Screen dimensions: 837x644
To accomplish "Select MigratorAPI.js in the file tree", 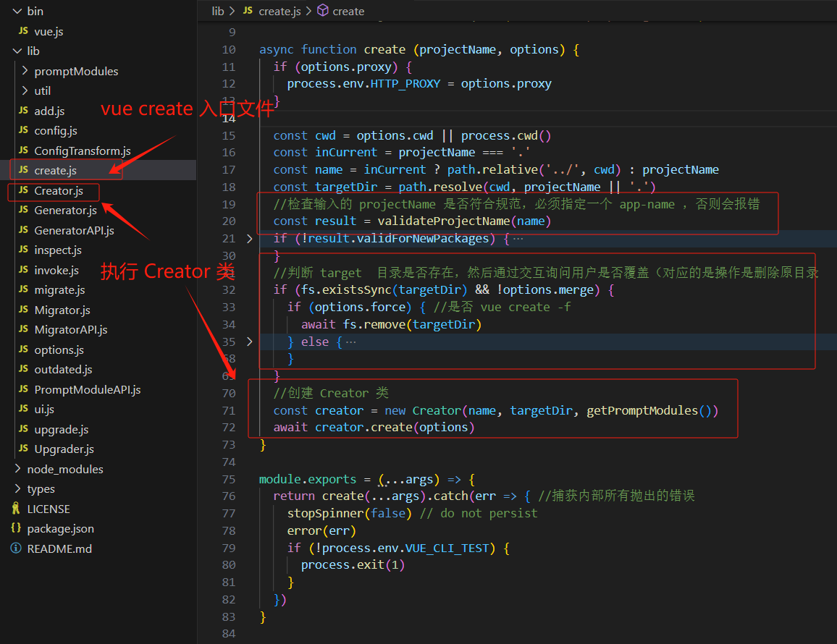I will [71, 330].
